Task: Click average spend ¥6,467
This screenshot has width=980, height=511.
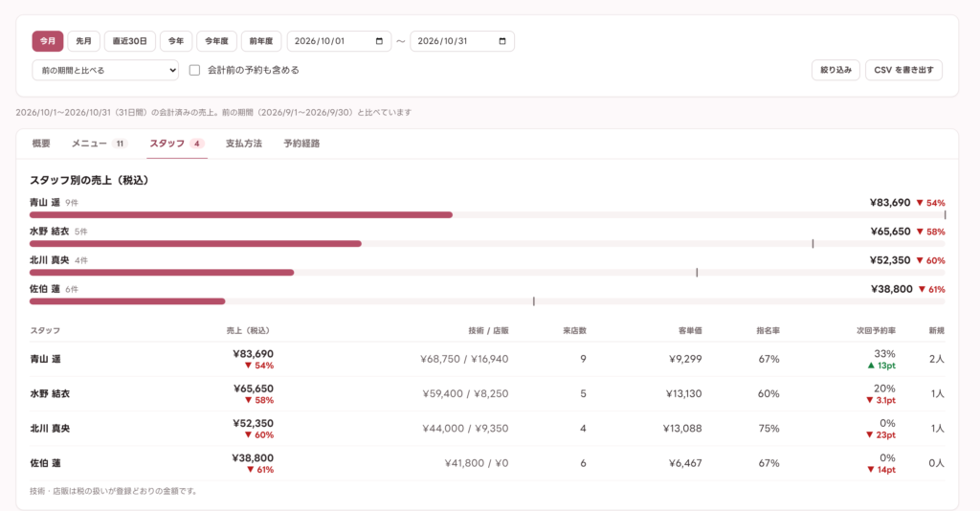Action: 685,463
